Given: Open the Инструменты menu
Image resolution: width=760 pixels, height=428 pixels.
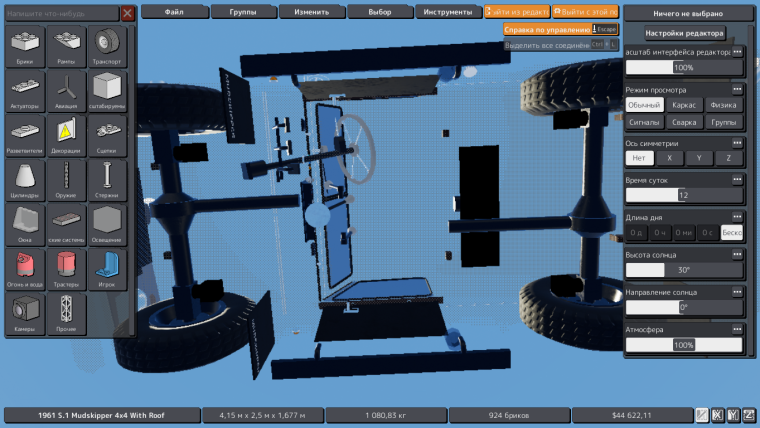Looking at the screenshot, I should [x=448, y=12].
